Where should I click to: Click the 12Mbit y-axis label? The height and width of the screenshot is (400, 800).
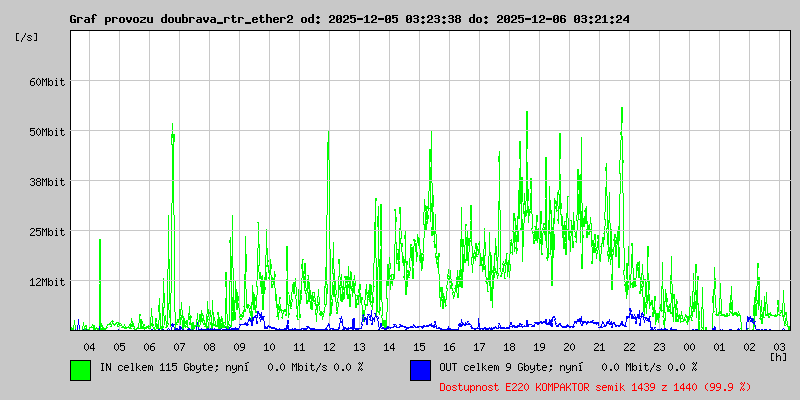click(46, 282)
